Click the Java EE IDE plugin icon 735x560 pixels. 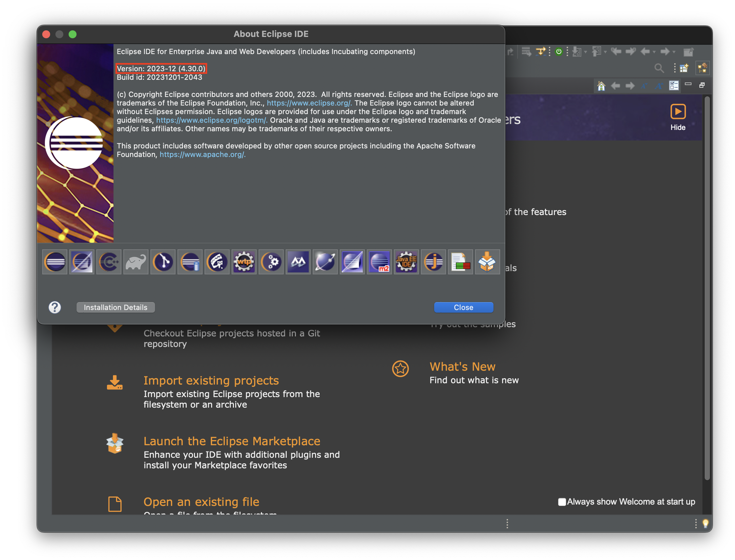pos(406,262)
